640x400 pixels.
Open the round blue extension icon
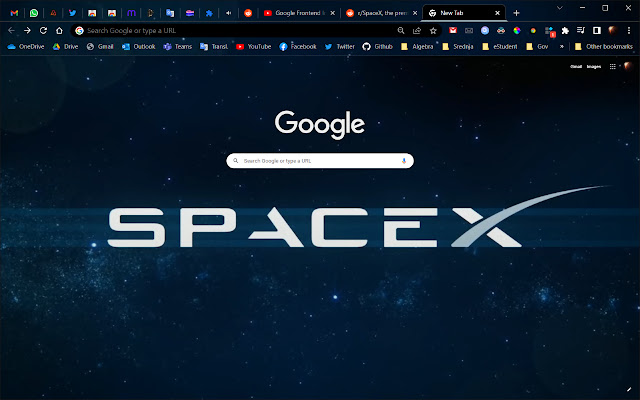(485, 31)
